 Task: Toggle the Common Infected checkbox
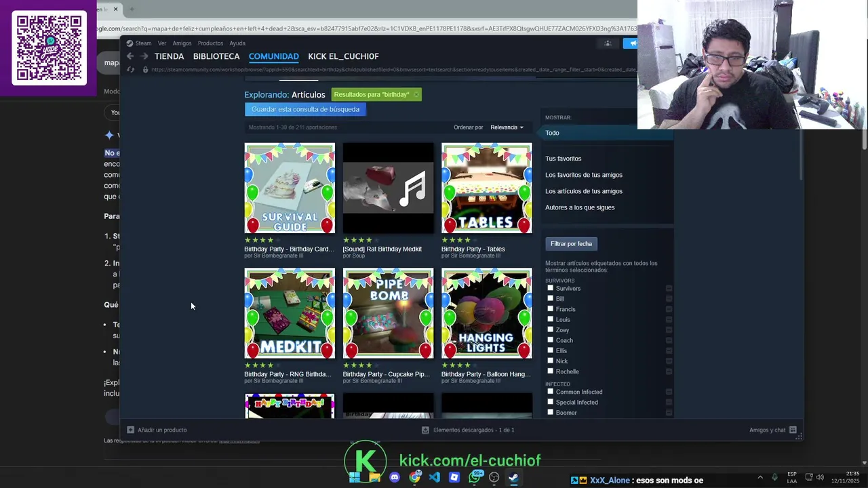coord(550,391)
